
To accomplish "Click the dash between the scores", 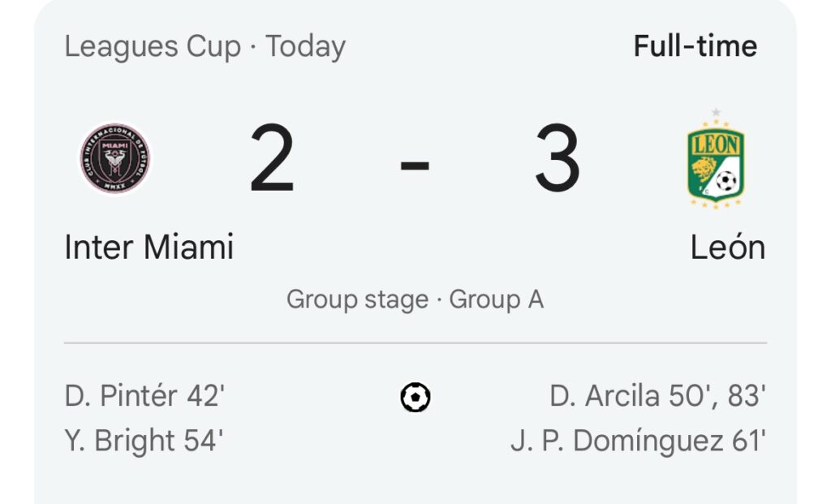I will tap(415, 166).
